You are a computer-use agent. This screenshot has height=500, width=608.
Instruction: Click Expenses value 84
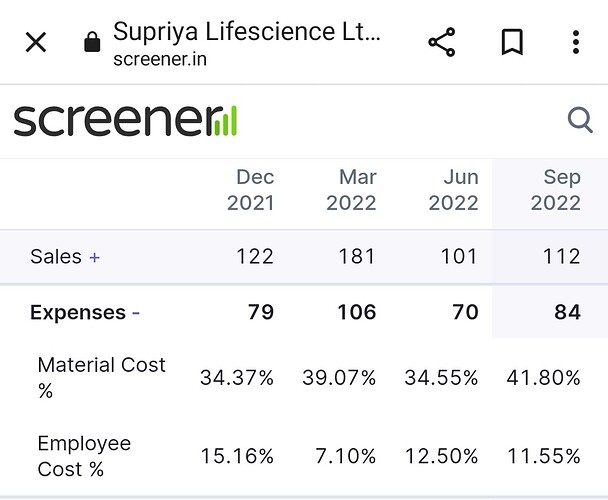click(567, 312)
